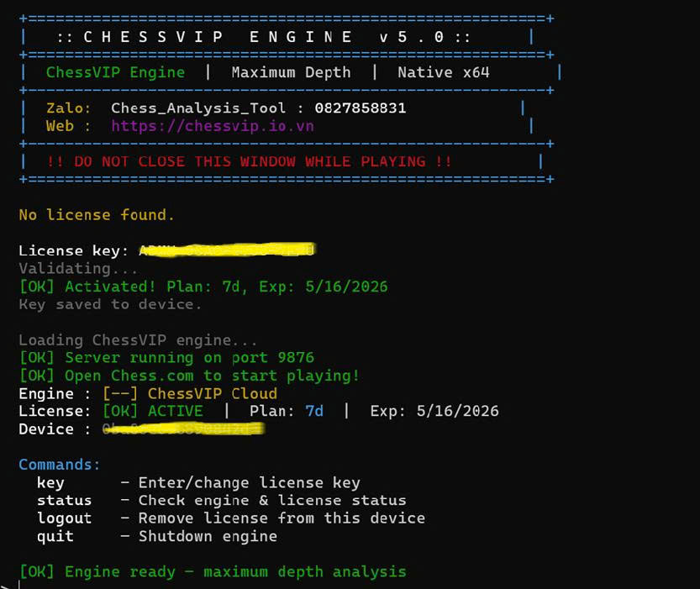Screen dimensions: 700x589
Task: Click the Zalo number 0827858831
Action: pyautogui.click(x=361, y=108)
